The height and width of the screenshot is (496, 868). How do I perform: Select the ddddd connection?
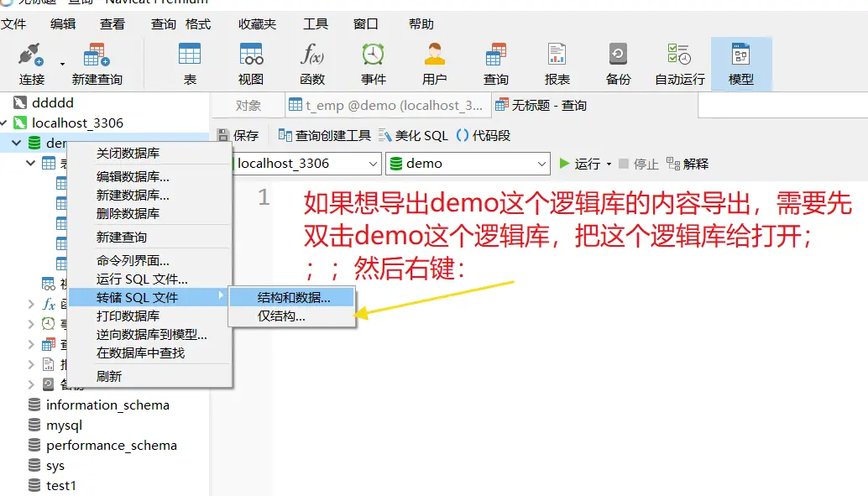pos(53,102)
